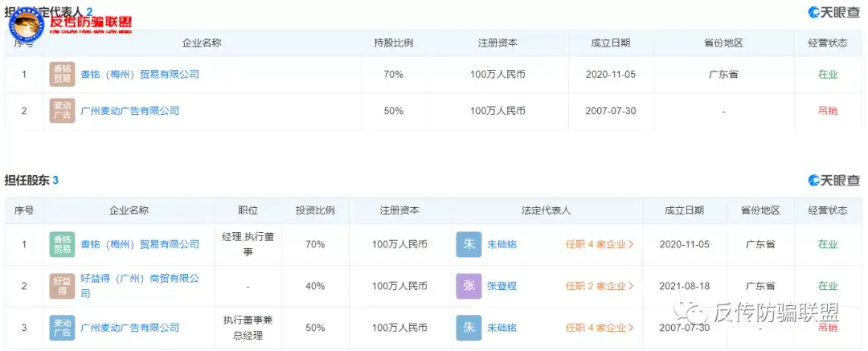Open 香铭（梅州）贸易有限公司 link in legal representative table

coord(140,75)
